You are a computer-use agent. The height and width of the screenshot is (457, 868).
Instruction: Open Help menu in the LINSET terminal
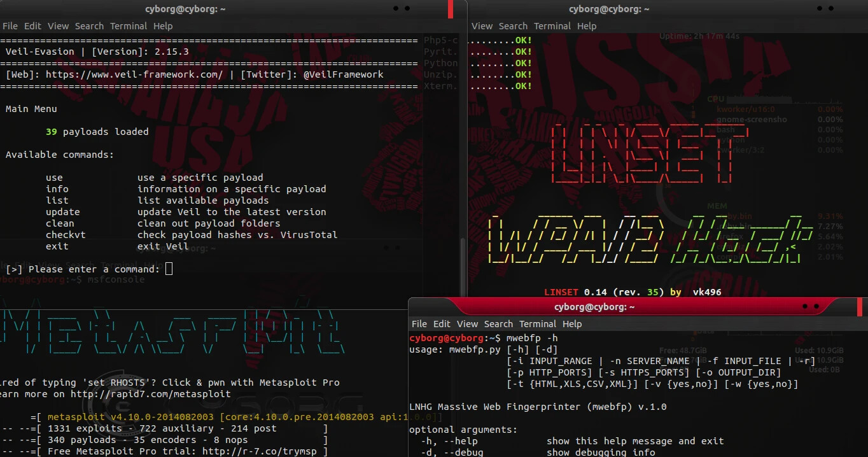(587, 26)
